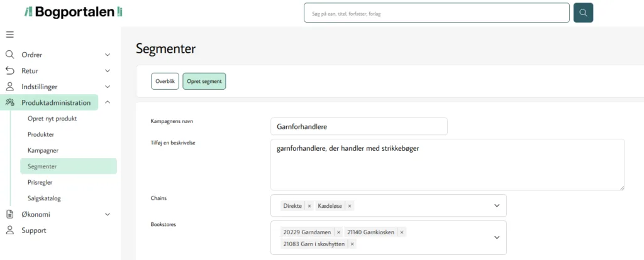Click the Segmenter page heading
644x260 pixels.
click(166, 48)
